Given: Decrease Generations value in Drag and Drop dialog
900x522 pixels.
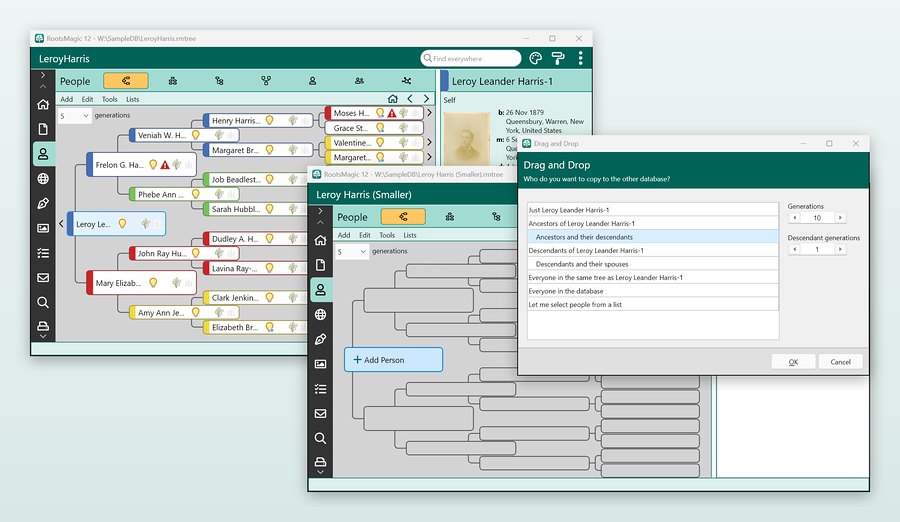Looking at the screenshot, I should click(x=794, y=218).
